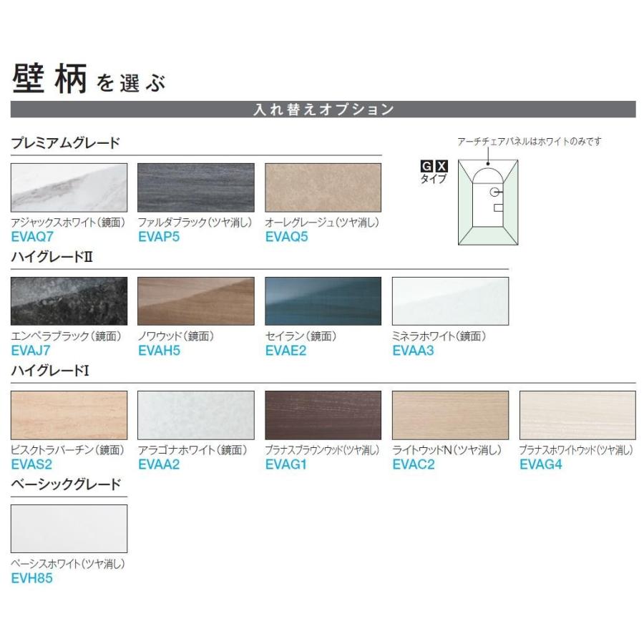Click product code EVAP5

tap(159, 237)
